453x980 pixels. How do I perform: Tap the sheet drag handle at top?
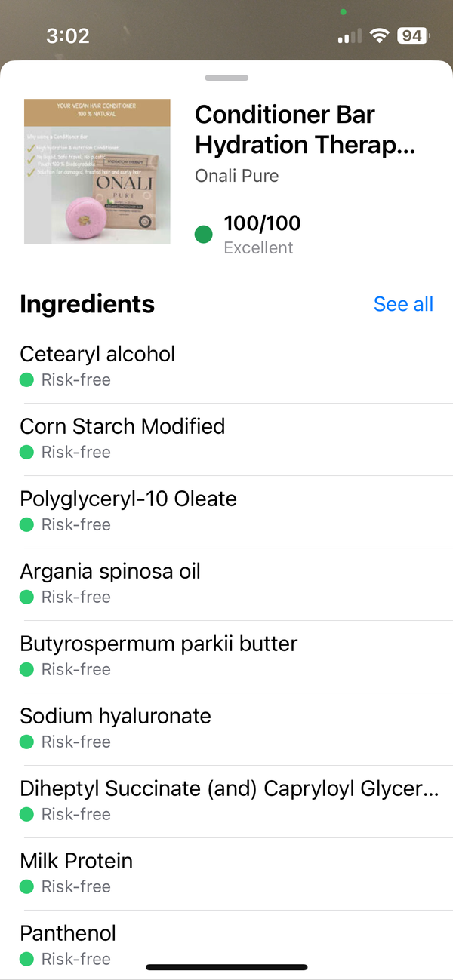tap(226, 78)
